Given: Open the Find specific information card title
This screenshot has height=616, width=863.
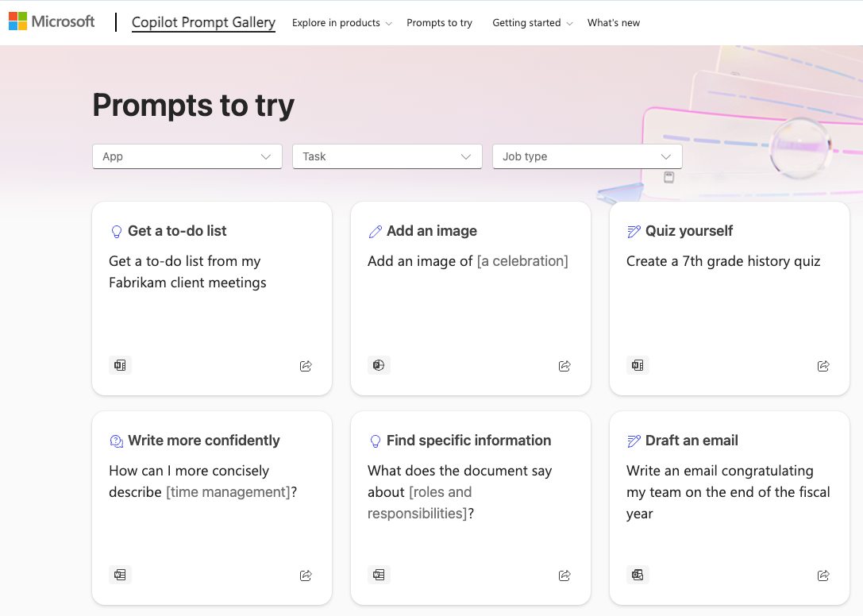Looking at the screenshot, I should [469, 441].
